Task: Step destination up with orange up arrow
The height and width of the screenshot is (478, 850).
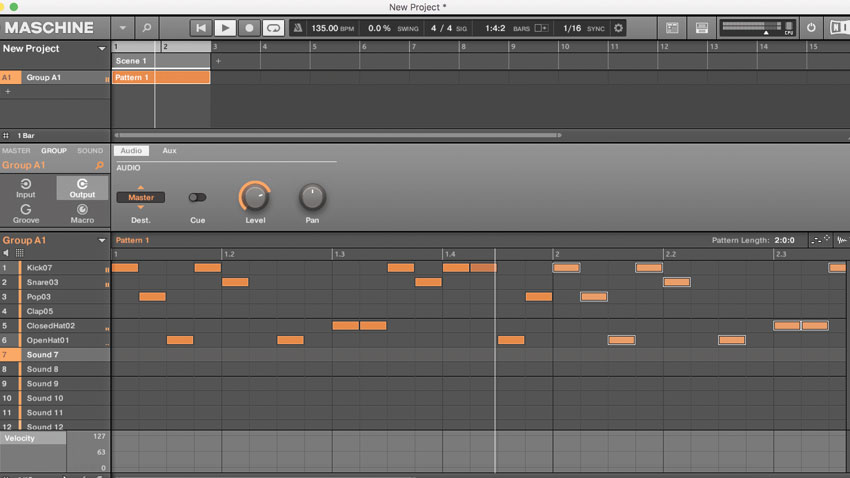Action: pos(140,188)
